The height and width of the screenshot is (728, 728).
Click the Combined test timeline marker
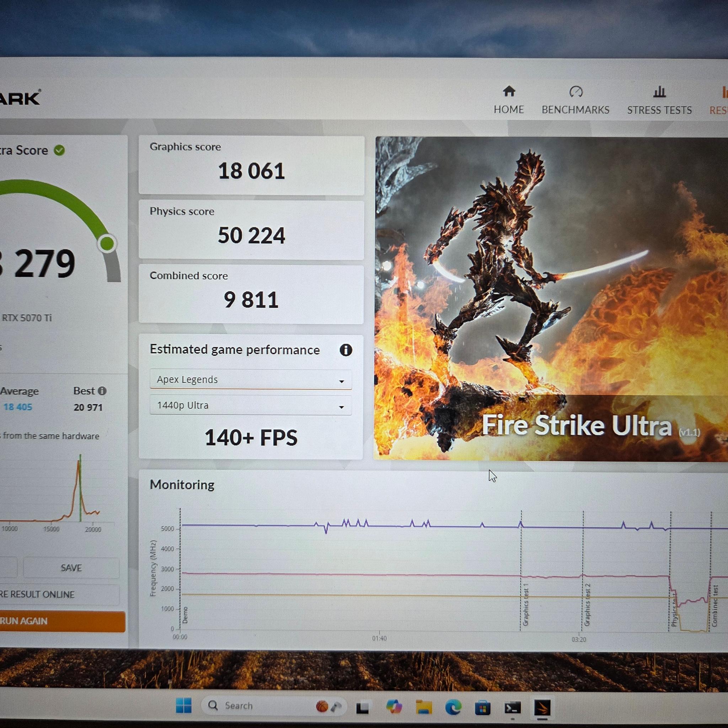(x=715, y=605)
